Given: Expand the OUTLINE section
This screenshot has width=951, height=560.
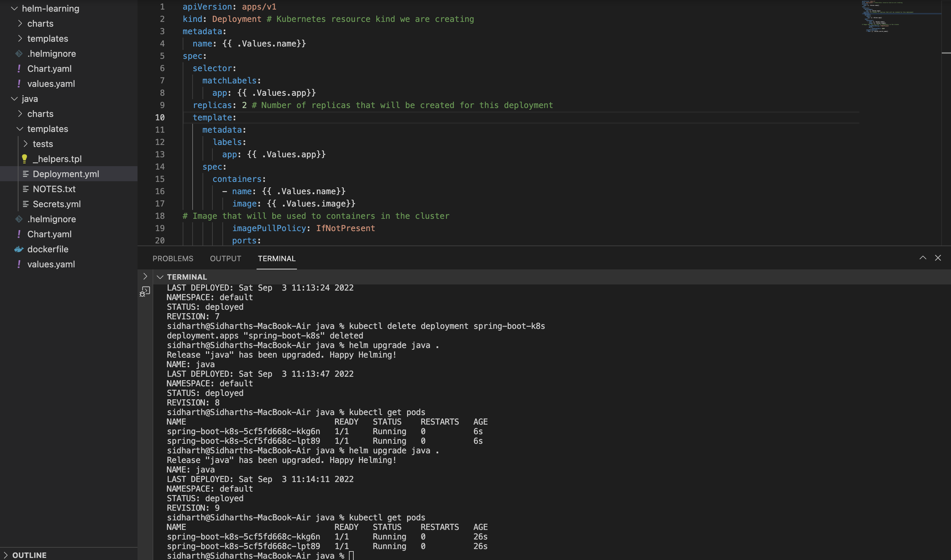Looking at the screenshot, I should [x=6, y=555].
